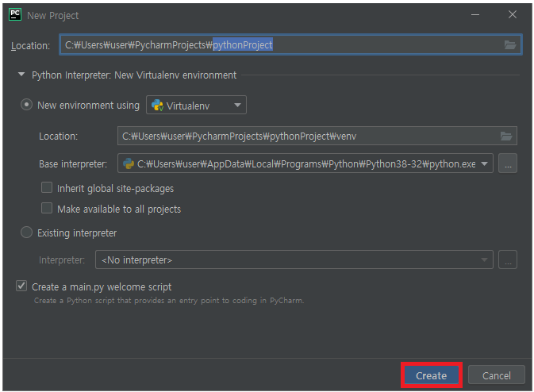Click the 'New Project' window title
The width and height of the screenshot is (534, 392).
53,15
